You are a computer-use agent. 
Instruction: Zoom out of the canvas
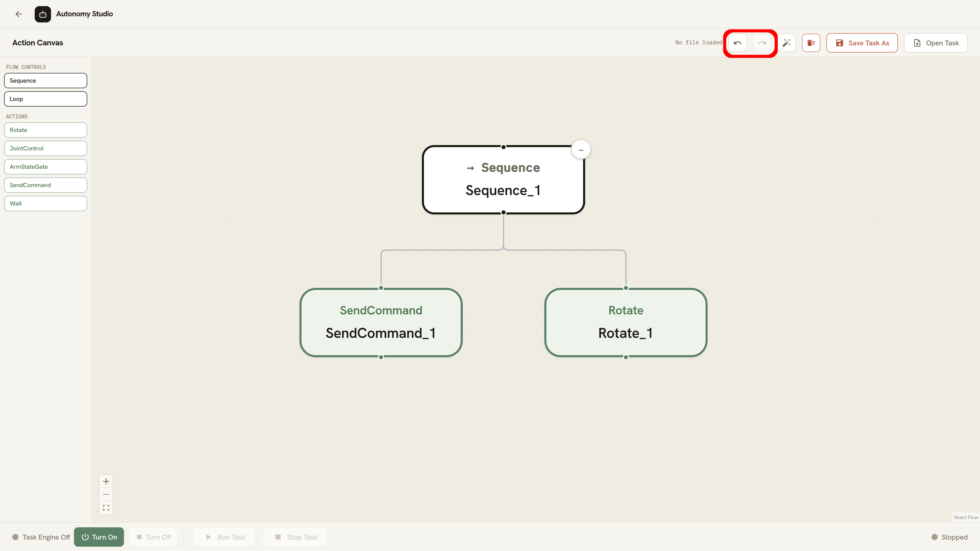point(106,494)
